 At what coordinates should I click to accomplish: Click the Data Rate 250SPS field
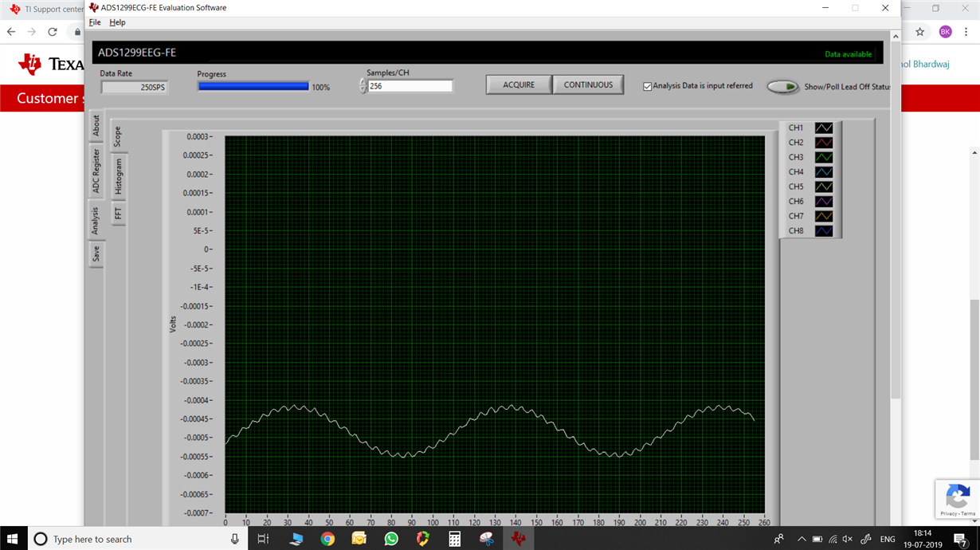pos(134,87)
